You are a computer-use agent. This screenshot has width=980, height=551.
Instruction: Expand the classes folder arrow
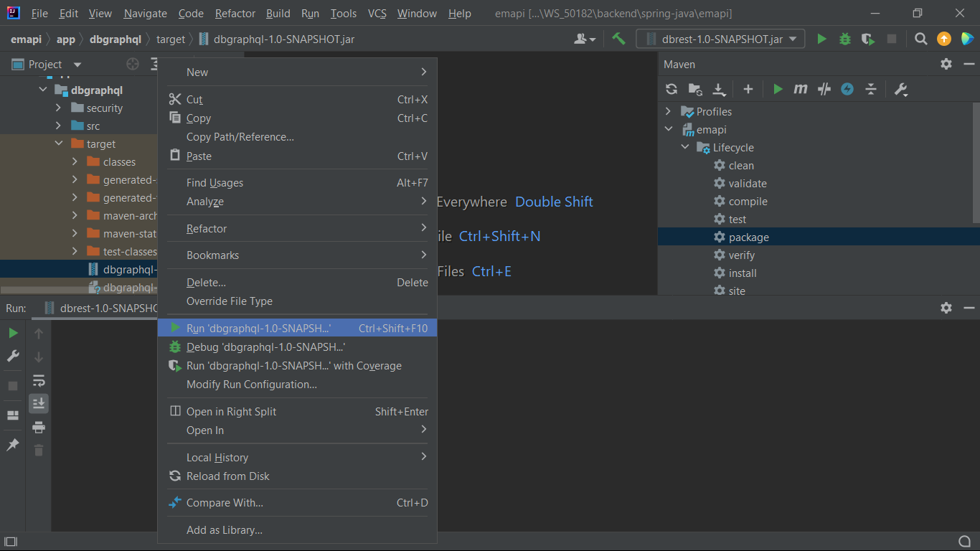[75, 162]
